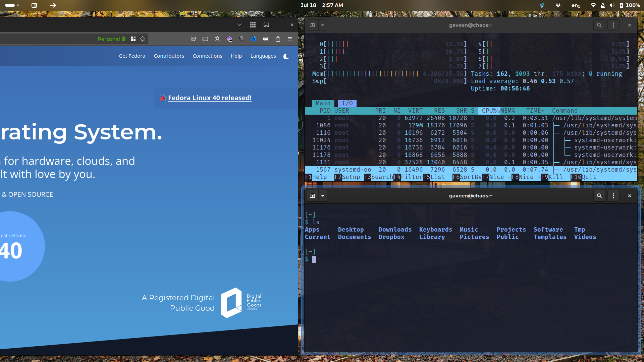Toggle the browser sidebar icon
The width and height of the screenshot is (644, 362).
(x=205, y=39)
